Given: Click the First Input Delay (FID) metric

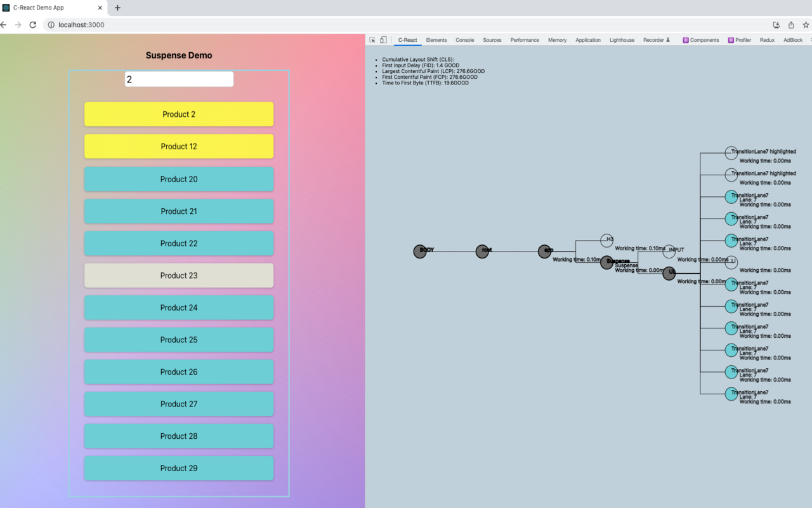Looking at the screenshot, I should pos(421,65).
